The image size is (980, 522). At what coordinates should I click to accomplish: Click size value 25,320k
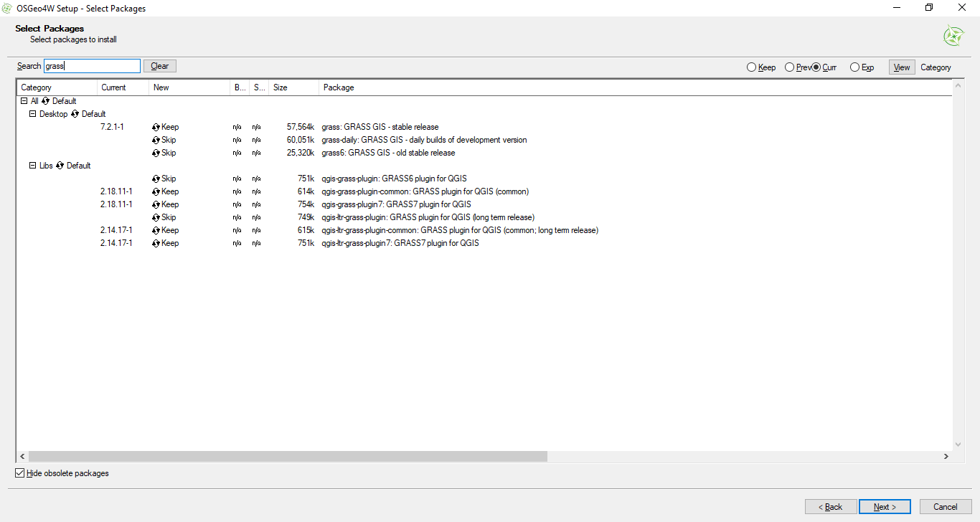[301, 153]
